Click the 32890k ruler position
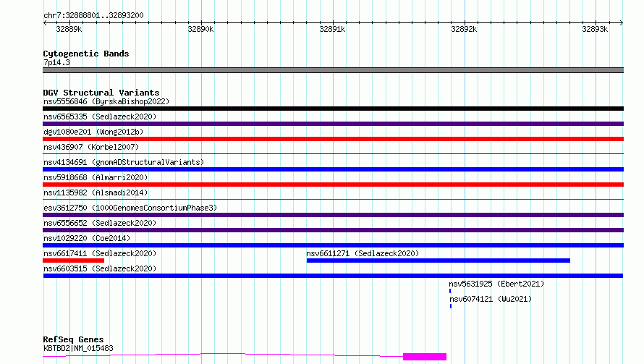 (200, 29)
